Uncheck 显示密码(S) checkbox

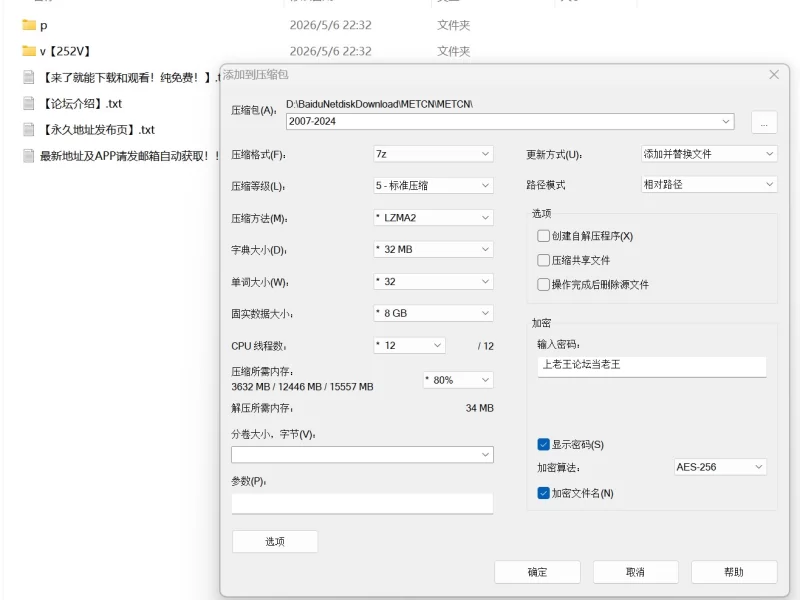(x=543, y=444)
